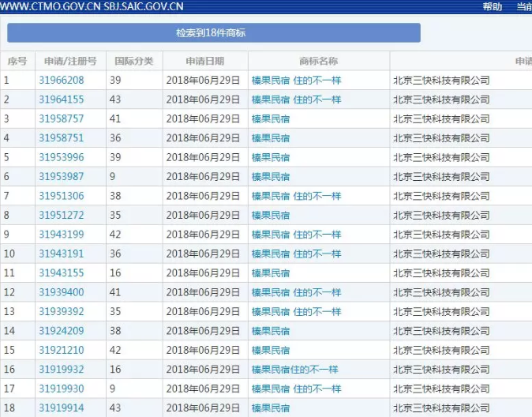Click the 检索到18件商标 results banner
The height and width of the screenshot is (417, 532).
[x=214, y=33]
